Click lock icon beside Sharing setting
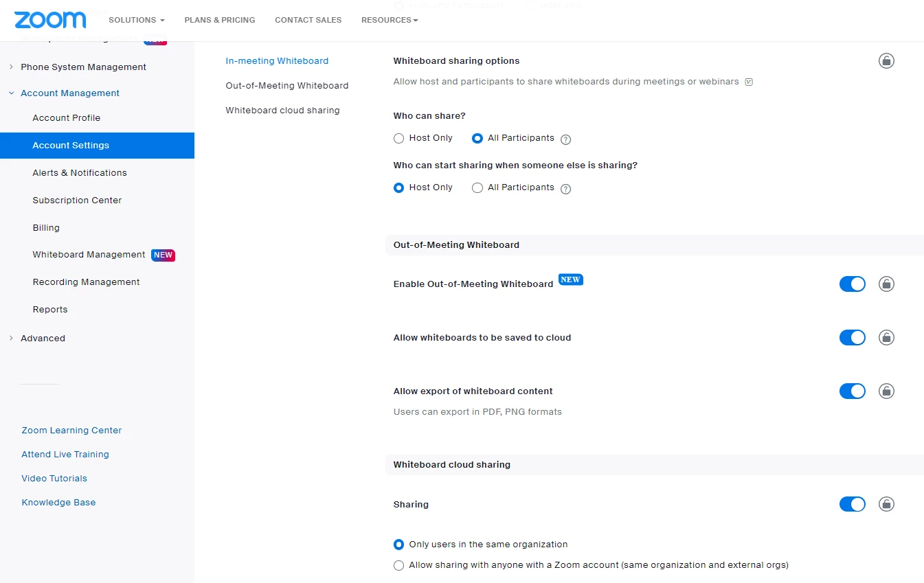924x583 pixels. [886, 505]
